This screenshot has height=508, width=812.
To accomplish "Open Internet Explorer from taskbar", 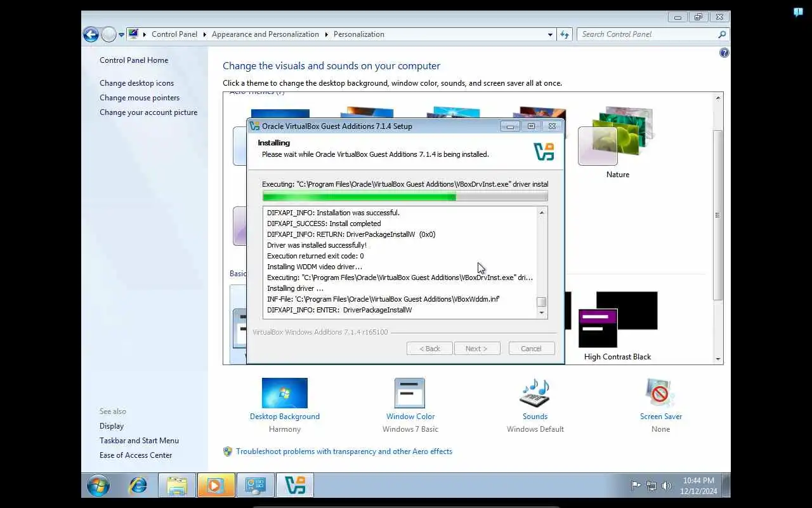I will click(x=138, y=486).
